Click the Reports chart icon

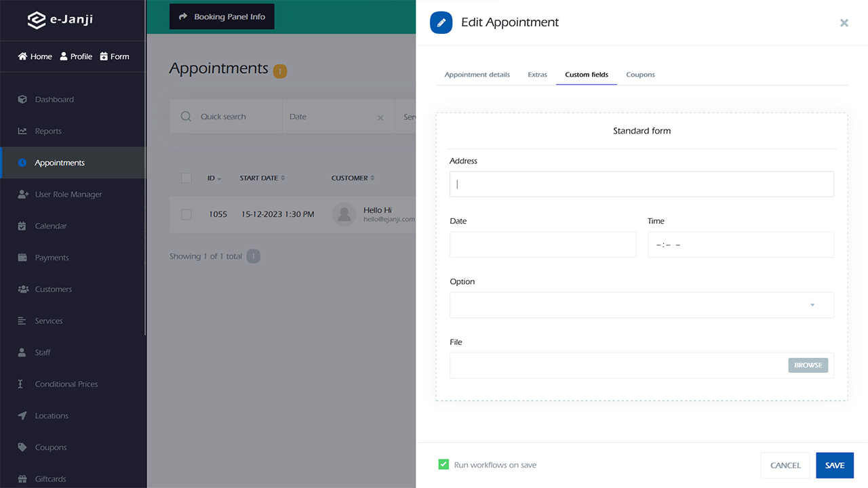(22, 131)
